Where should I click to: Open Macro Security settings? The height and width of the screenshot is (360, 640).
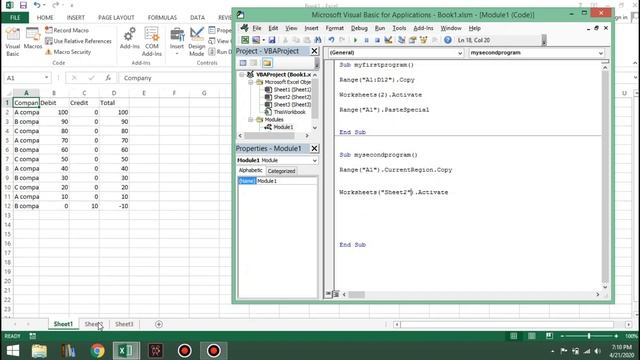(68, 52)
